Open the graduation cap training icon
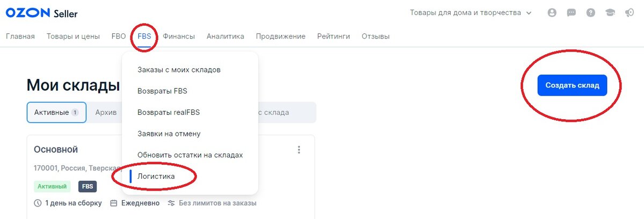644x219 pixels. [611, 13]
